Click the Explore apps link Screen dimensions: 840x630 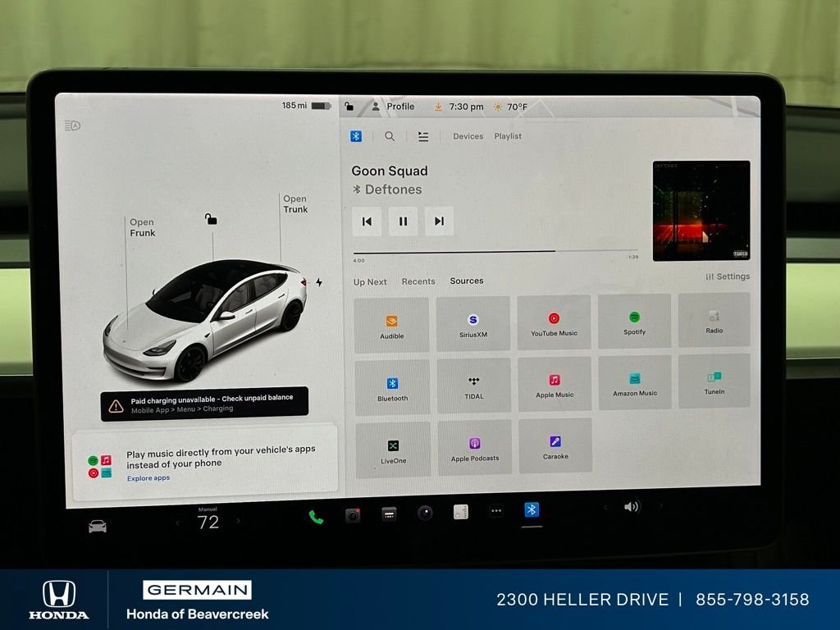point(148,478)
